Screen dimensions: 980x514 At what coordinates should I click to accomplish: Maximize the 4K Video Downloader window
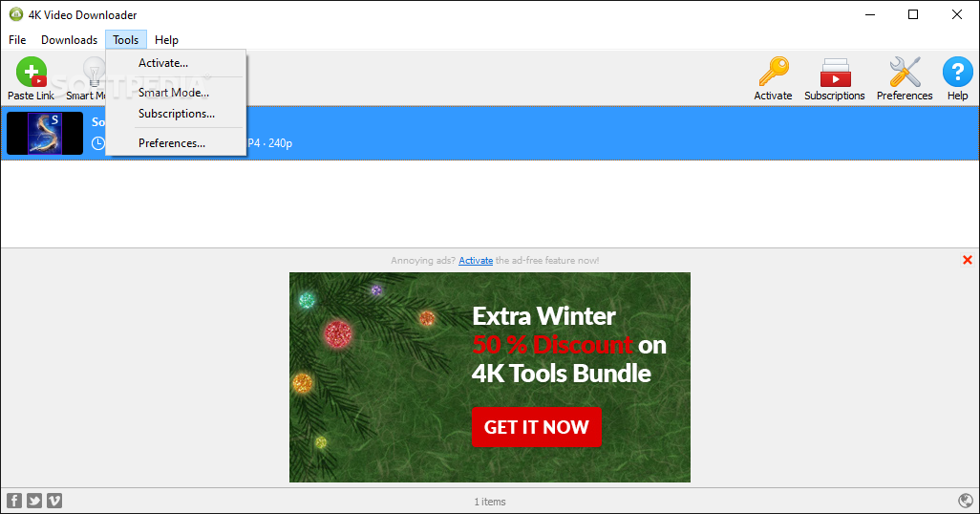[x=913, y=14]
